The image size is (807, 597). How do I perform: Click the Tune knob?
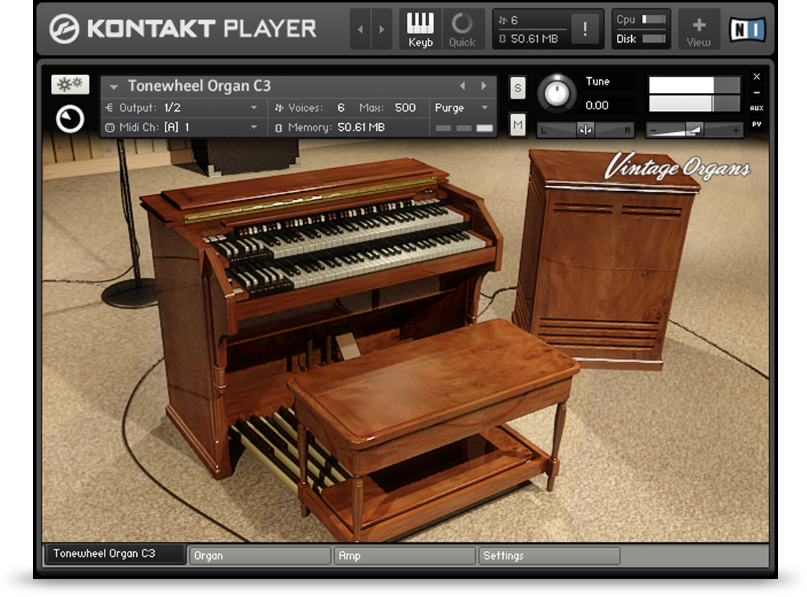pyautogui.click(x=557, y=94)
